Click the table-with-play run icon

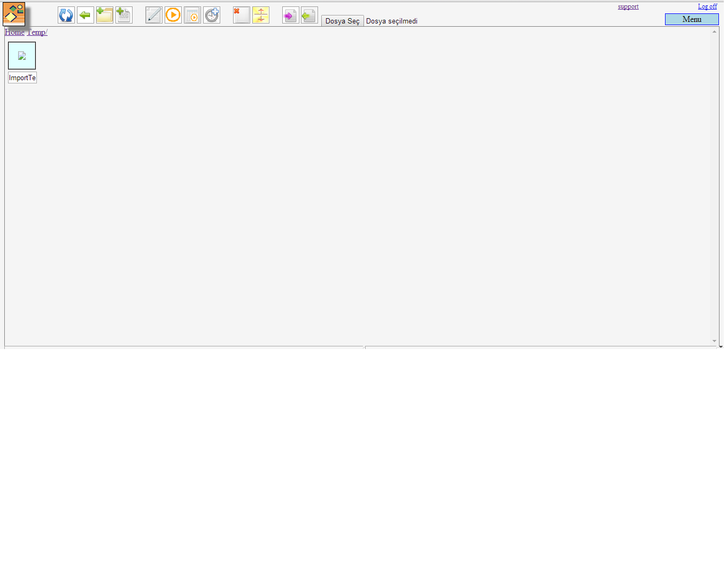[192, 15]
